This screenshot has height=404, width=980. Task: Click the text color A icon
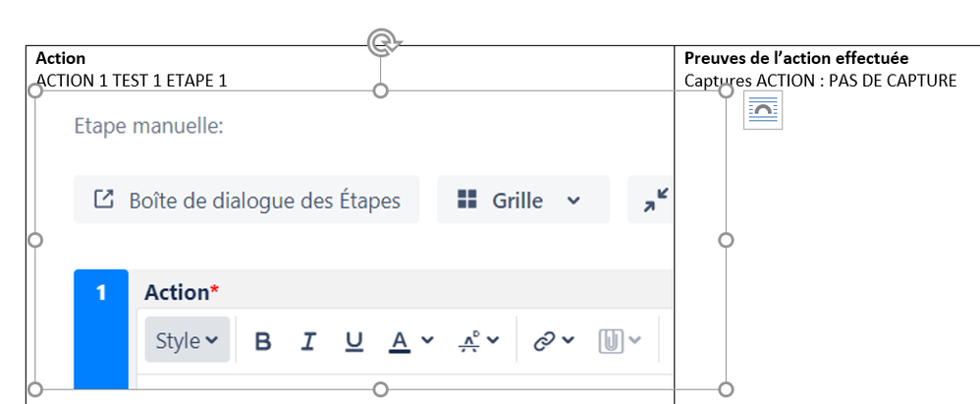400,341
